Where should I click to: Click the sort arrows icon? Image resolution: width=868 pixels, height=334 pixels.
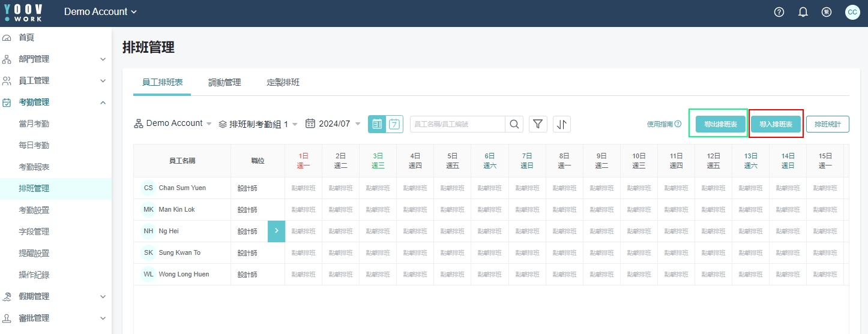[x=562, y=124]
